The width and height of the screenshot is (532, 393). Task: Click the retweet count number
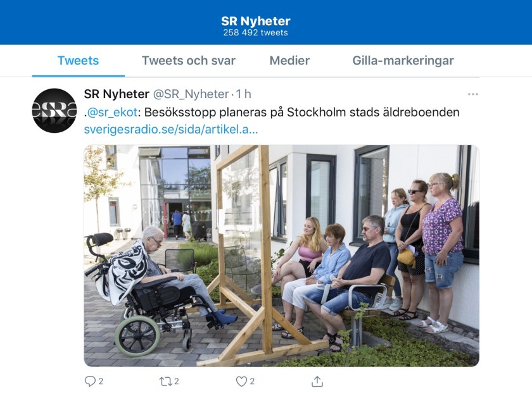(x=177, y=382)
